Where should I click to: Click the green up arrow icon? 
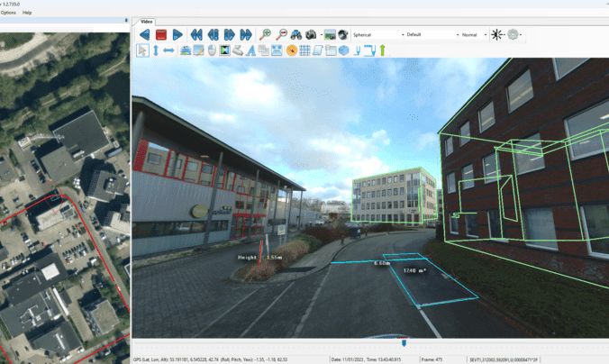click(382, 50)
